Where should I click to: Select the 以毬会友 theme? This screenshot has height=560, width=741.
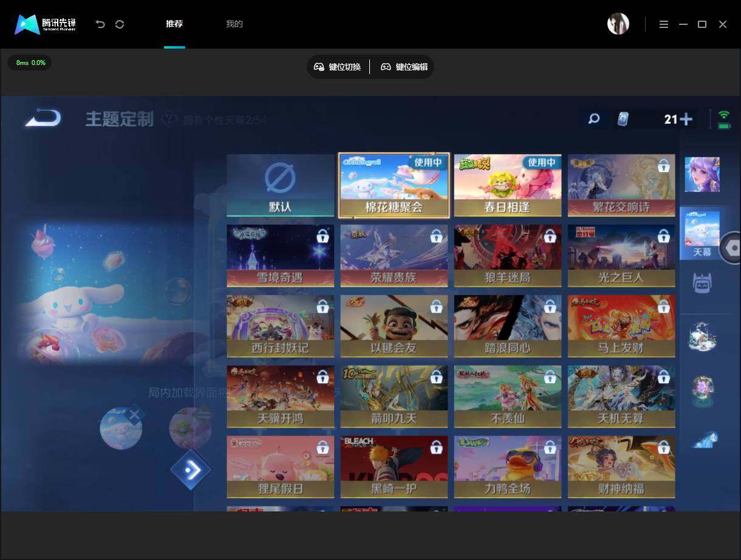[x=394, y=326]
